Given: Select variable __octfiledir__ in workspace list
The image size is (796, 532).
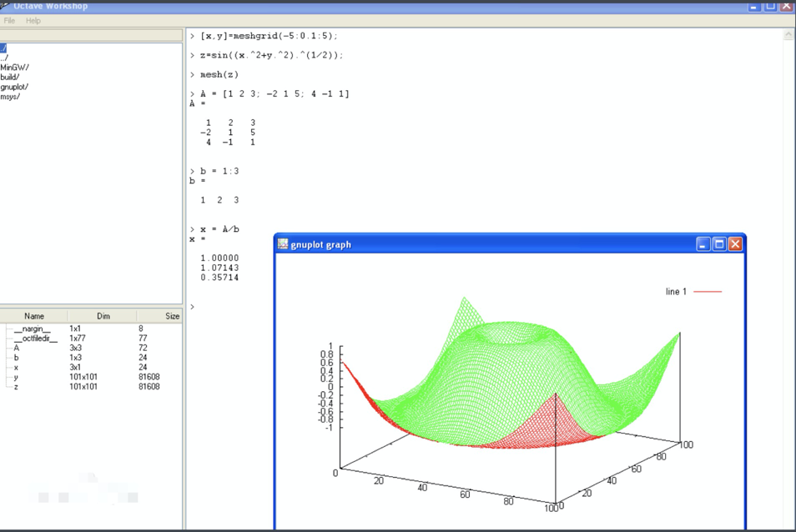Looking at the screenshot, I should [36, 339].
